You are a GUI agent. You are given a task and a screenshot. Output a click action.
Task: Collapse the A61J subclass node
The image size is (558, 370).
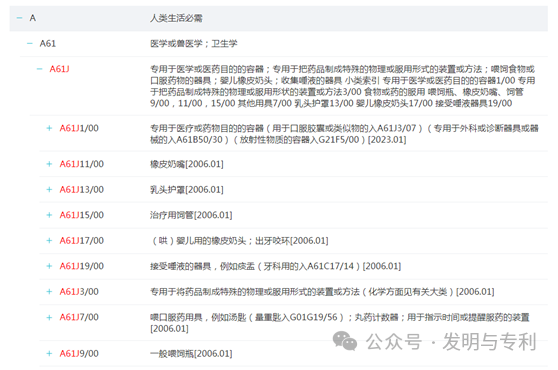coord(40,69)
